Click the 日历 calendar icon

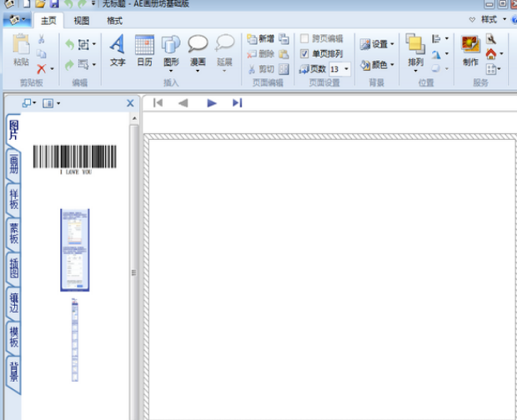(x=144, y=49)
